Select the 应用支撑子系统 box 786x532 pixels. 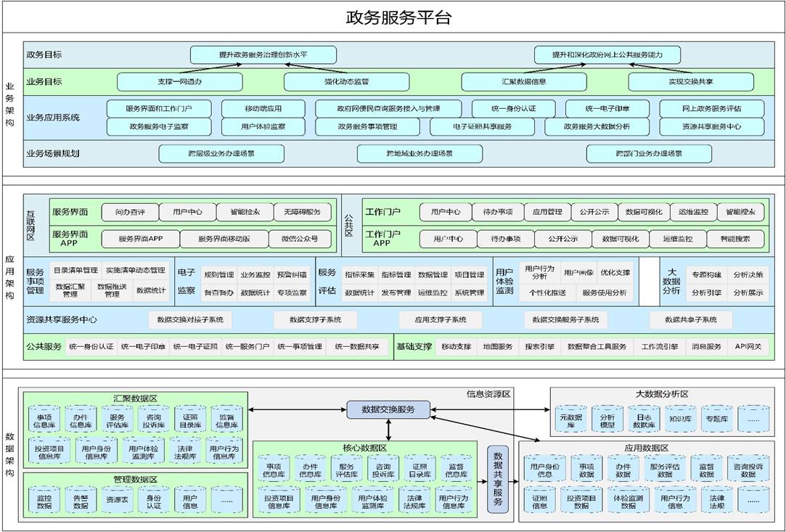point(441,319)
